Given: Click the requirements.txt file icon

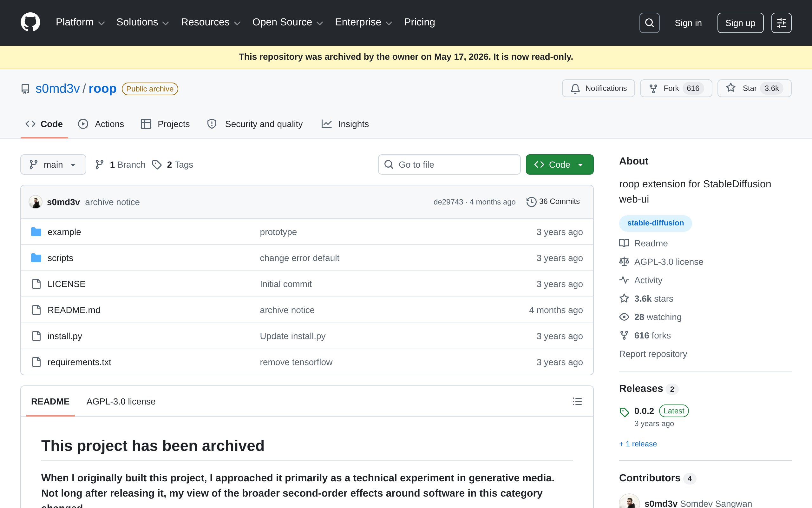Looking at the screenshot, I should pyautogui.click(x=36, y=362).
